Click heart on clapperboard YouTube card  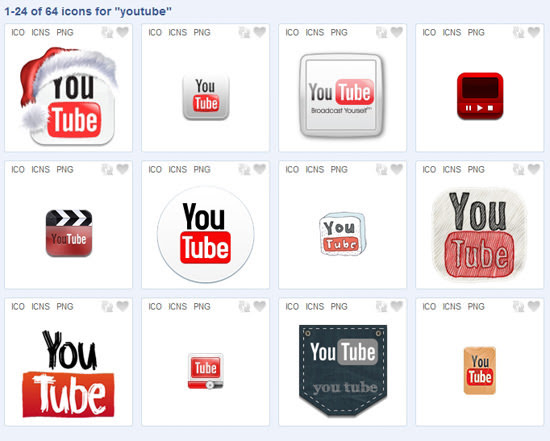(x=122, y=169)
